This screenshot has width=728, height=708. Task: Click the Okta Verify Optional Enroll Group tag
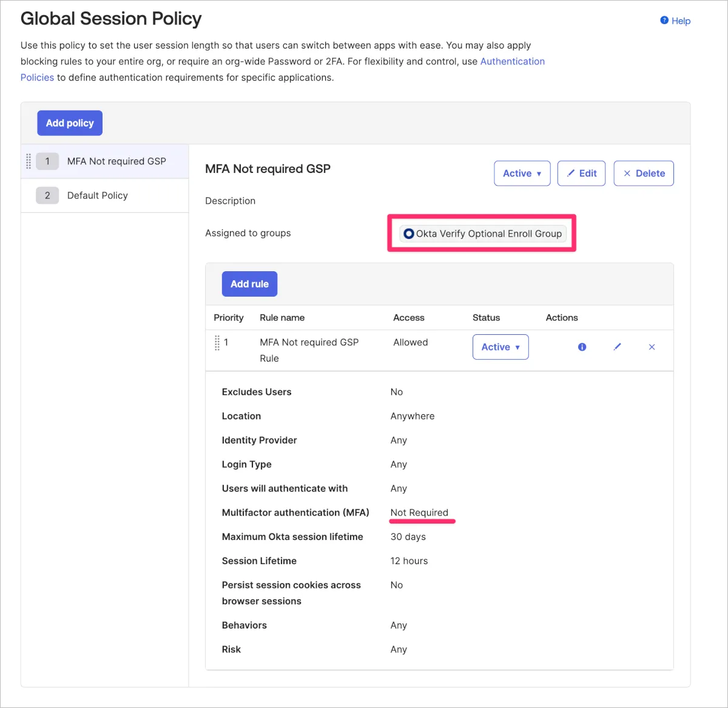[x=488, y=234]
